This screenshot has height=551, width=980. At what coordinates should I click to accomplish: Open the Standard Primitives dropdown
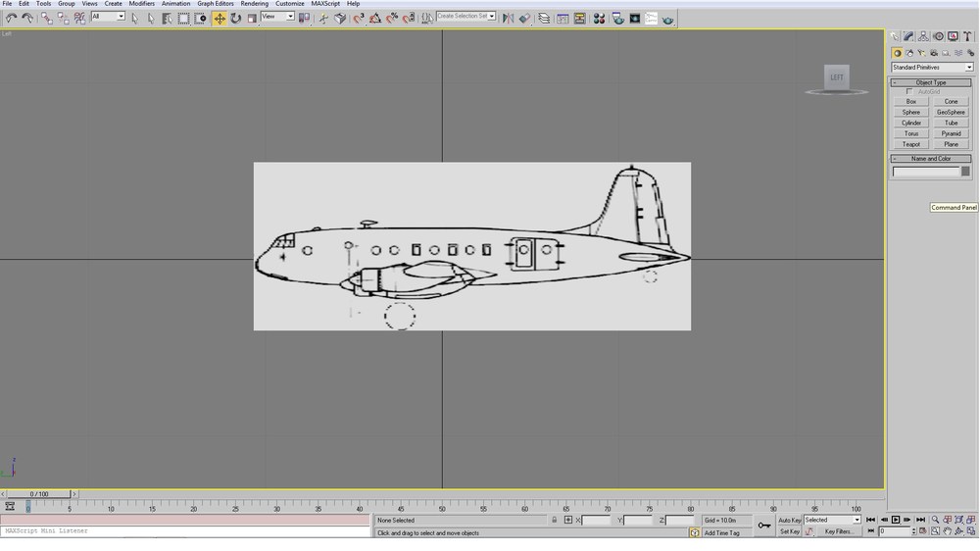coord(932,67)
